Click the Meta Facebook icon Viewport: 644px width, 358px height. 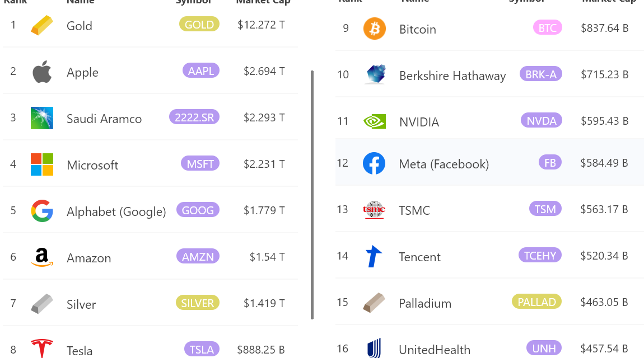coord(374,163)
